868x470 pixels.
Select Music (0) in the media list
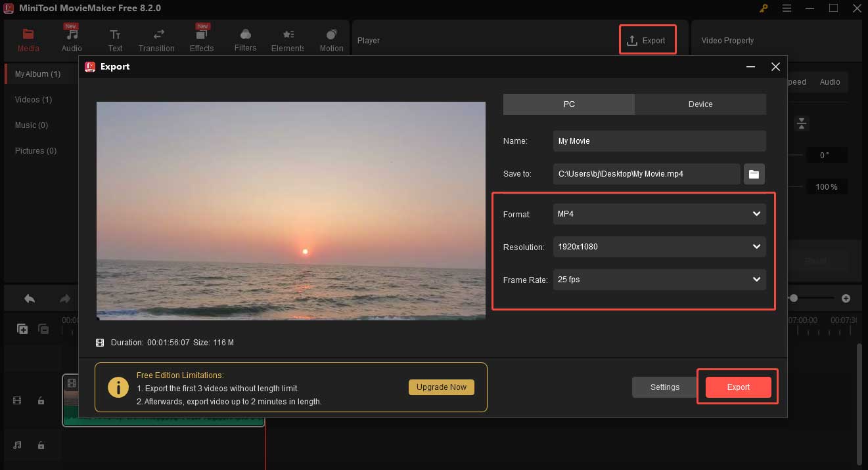(x=32, y=125)
